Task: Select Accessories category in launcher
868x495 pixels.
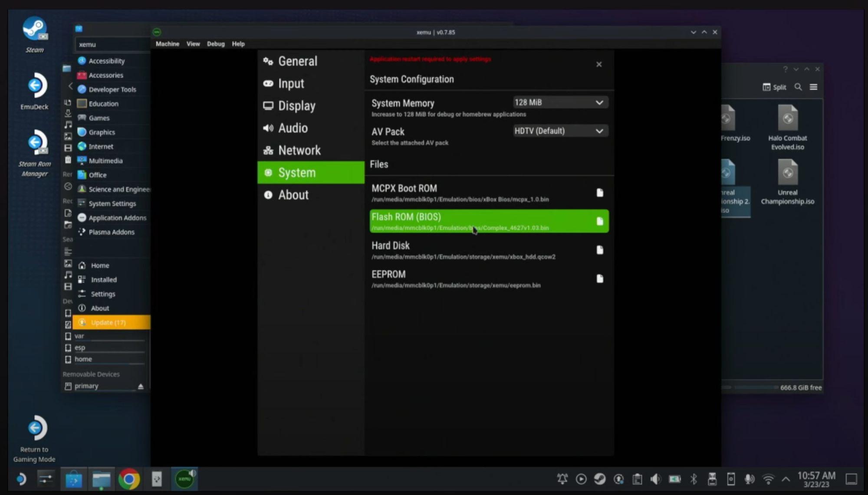Action: point(112,75)
